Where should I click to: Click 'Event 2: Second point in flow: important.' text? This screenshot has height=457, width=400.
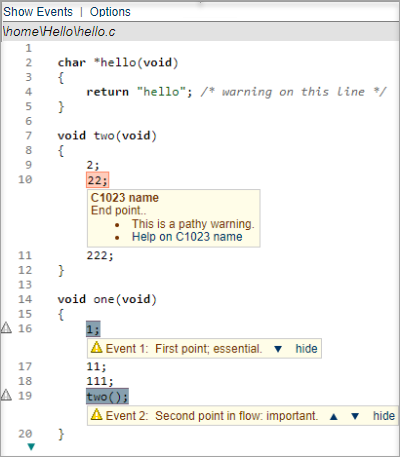point(212,416)
